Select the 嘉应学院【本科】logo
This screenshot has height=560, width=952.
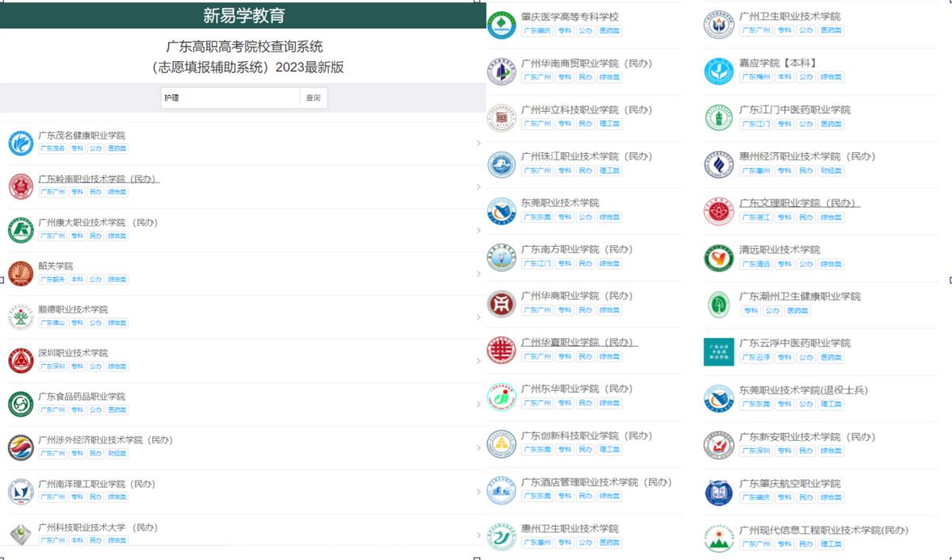[718, 69]
